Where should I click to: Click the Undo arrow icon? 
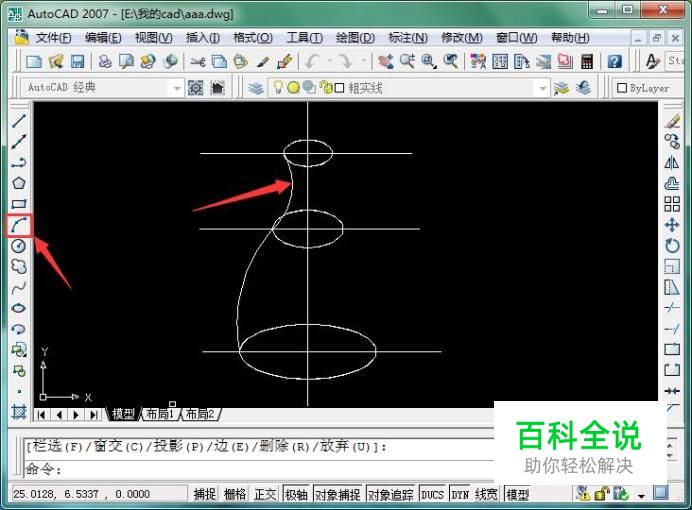point(313,61)
